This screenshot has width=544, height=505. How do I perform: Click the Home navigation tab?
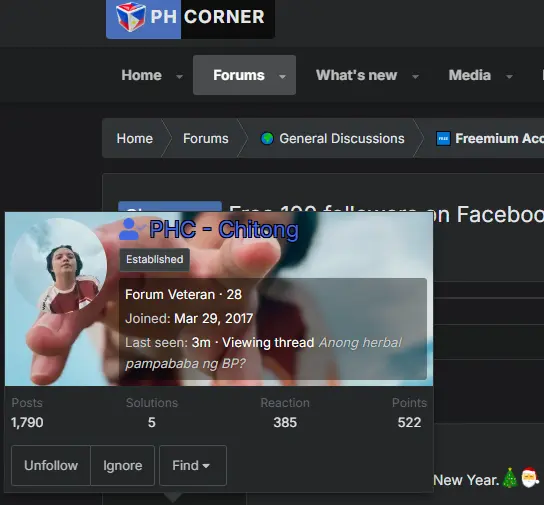tap(142, 75)
